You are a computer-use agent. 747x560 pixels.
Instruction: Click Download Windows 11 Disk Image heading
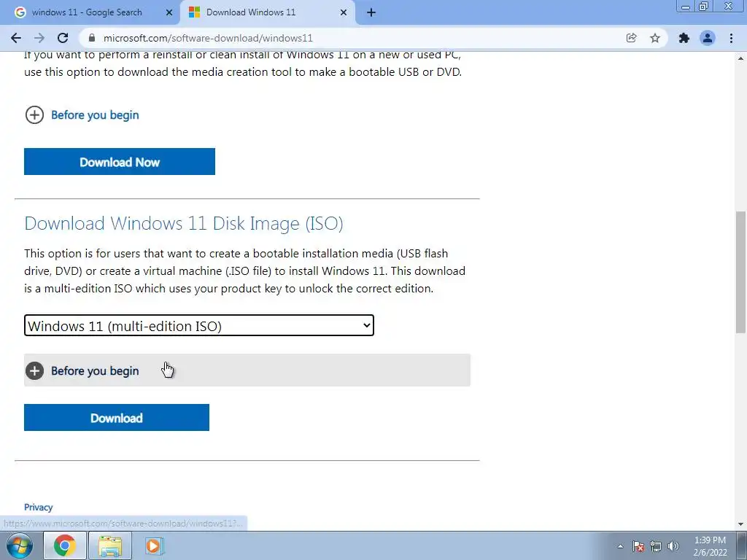pos(183,223)
